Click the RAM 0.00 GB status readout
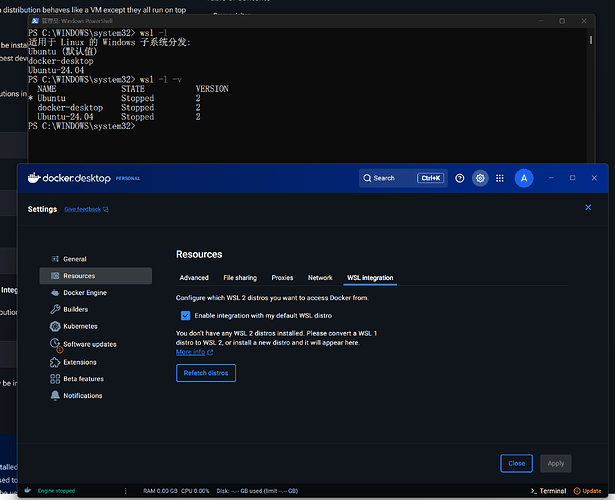This screenshot has width=615, height=500. tap(160, 491)
